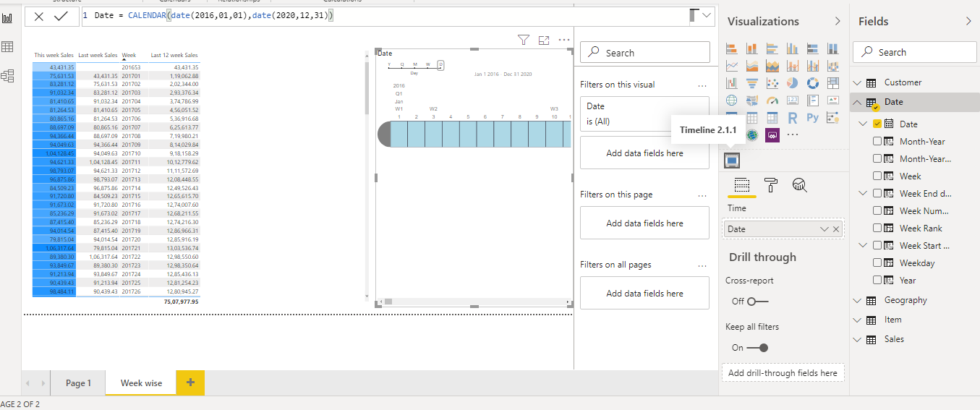The width and height of the screenshot is (980, 410).
Task: Choose the Scatter chart visualization
Action: coord(772,83)
